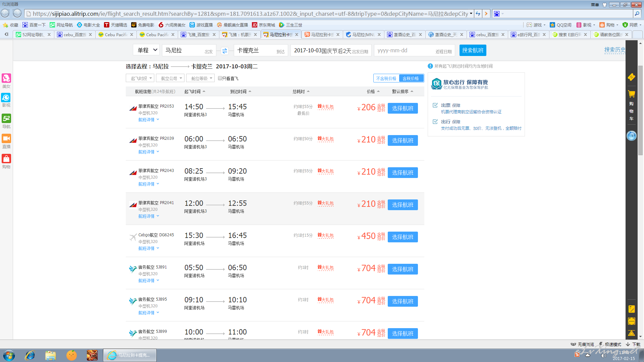
Task: Open file explorer folder in taskbar
Action: click(51, 355)
